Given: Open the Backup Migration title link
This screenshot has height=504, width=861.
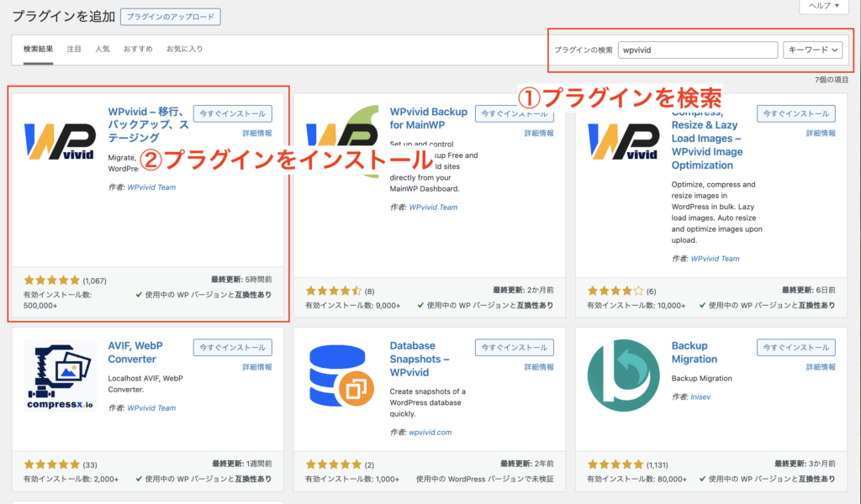Looking at the screenshot, I should (x=694, y=353).
